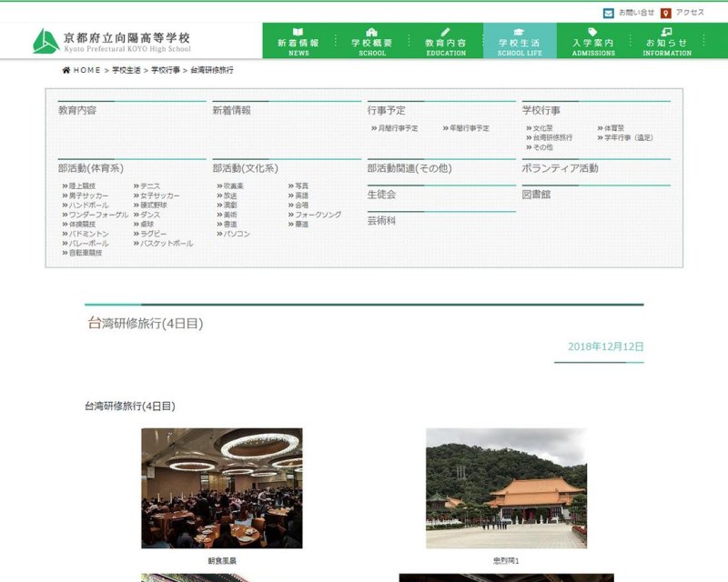Click the home icon in the breadcrumb
The width and height of the screenshot is (728, 582).
[x=66, y=70]
